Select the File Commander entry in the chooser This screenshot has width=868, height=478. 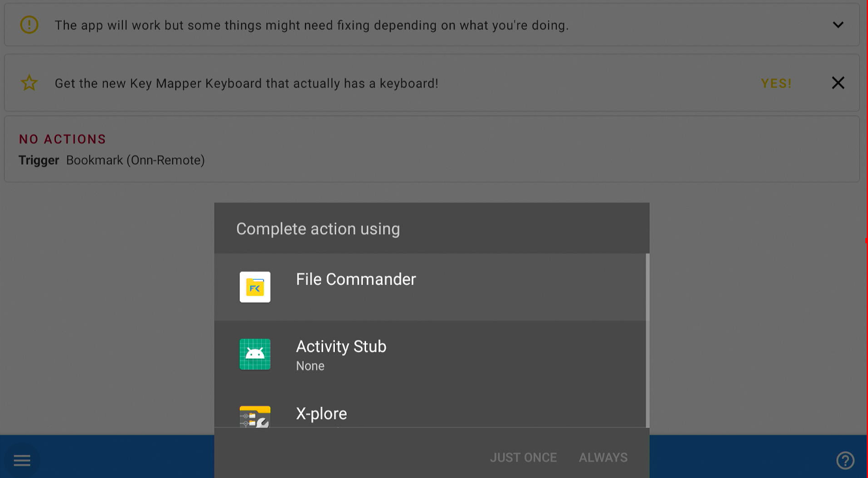click(x=356, y=279)
